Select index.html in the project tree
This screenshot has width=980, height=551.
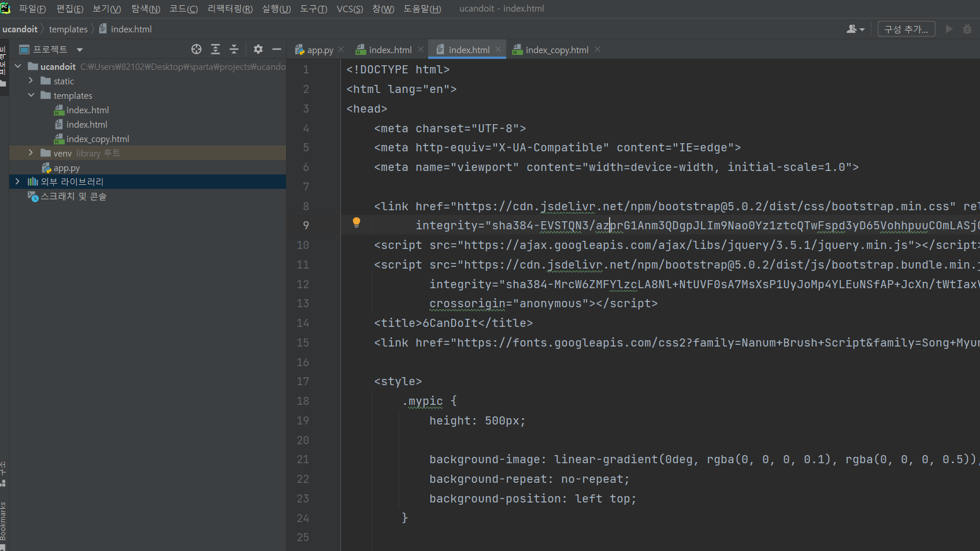pyautogui.click(x=87, y=124)
